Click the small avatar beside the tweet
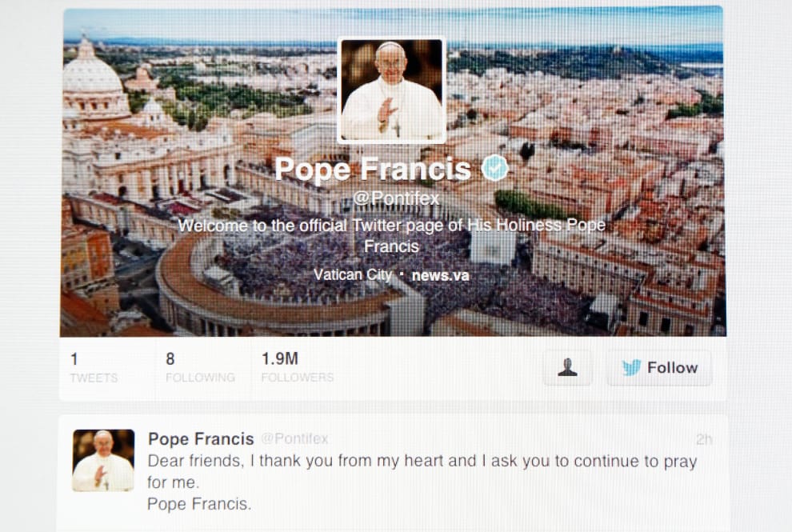The width and height of the screenshot is (792, 532). tap(103, 460)
